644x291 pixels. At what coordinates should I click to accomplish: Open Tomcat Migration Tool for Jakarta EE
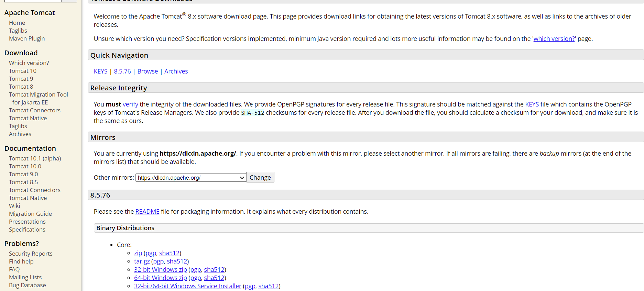pyautogui.click(x=39, y=98)
